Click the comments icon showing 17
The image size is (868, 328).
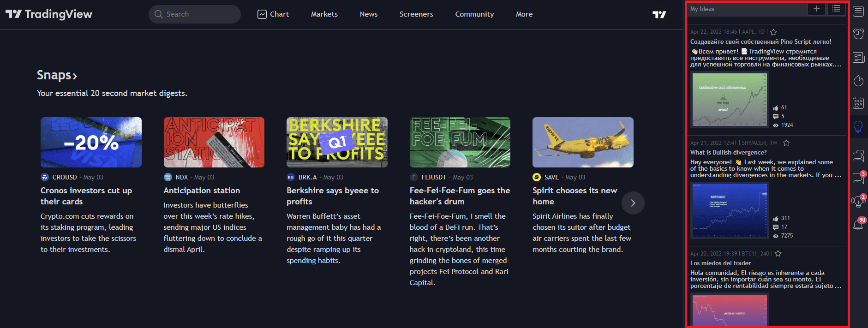(776, 227)
